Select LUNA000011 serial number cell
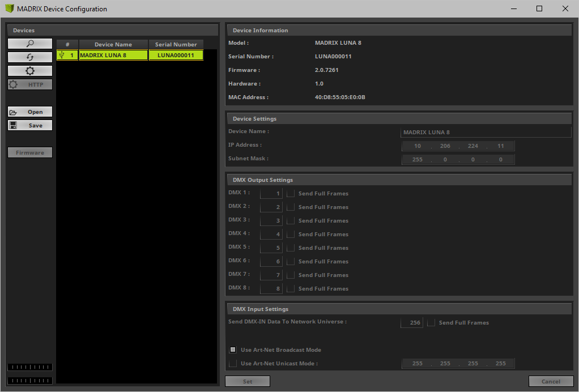 pyautogui.click(x=176, y=55)
